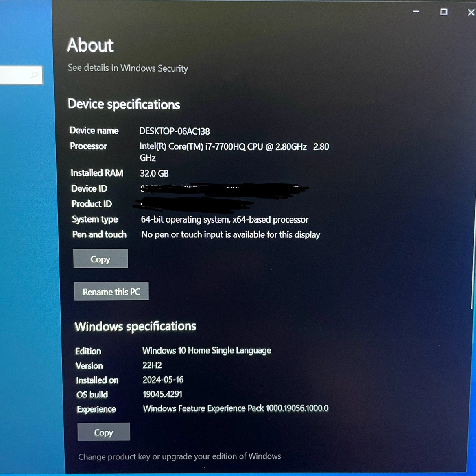The height and width of the screenshot is (476, 476).
Task: Click the Installed on label
Action: pos(97,380)
